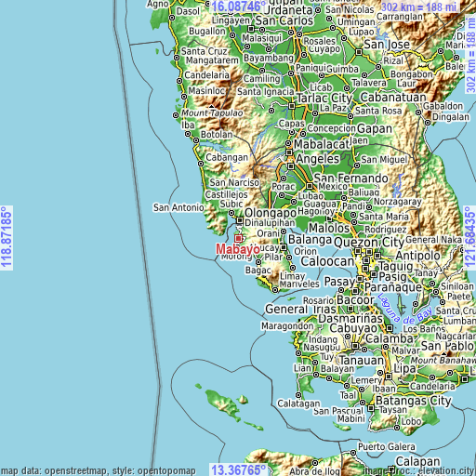Click the Calamba label
This screenshot has width=476, height=476.
tap(390, 338)
